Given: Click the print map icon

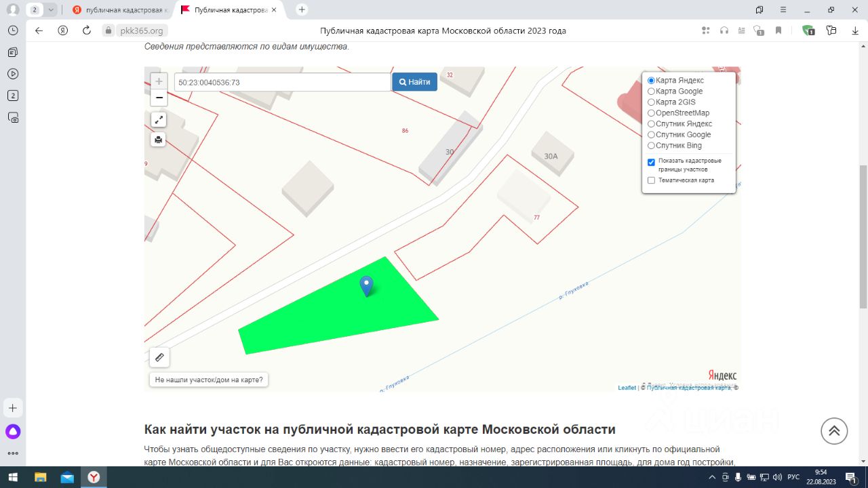Looking at the screenshot, I should (x=159, y=140).
